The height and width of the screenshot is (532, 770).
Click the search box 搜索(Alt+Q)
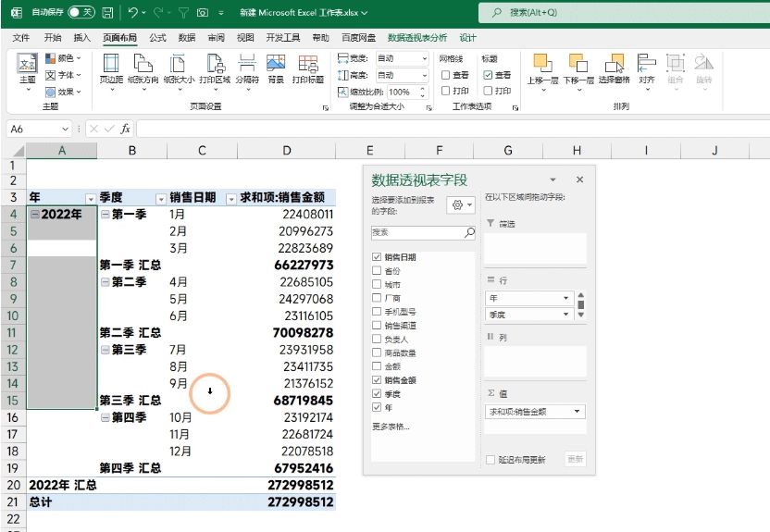tap(624, 12)
